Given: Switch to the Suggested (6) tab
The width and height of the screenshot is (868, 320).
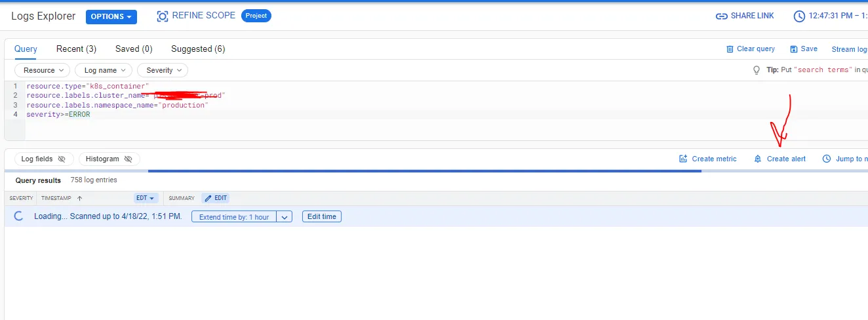Looking at the screenshot, I should point(198,49).
